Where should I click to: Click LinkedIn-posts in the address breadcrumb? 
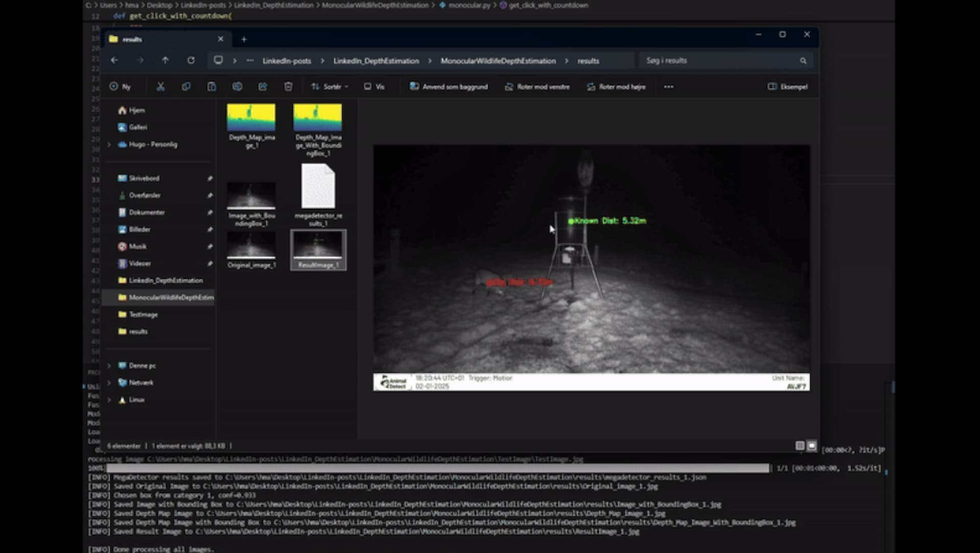point(287,61)
